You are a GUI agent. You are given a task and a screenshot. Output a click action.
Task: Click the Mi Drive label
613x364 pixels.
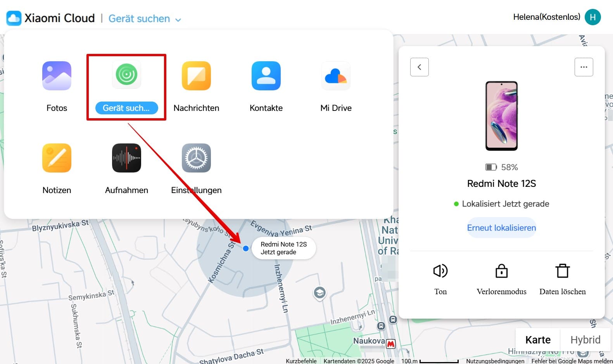tap(336, 108)
